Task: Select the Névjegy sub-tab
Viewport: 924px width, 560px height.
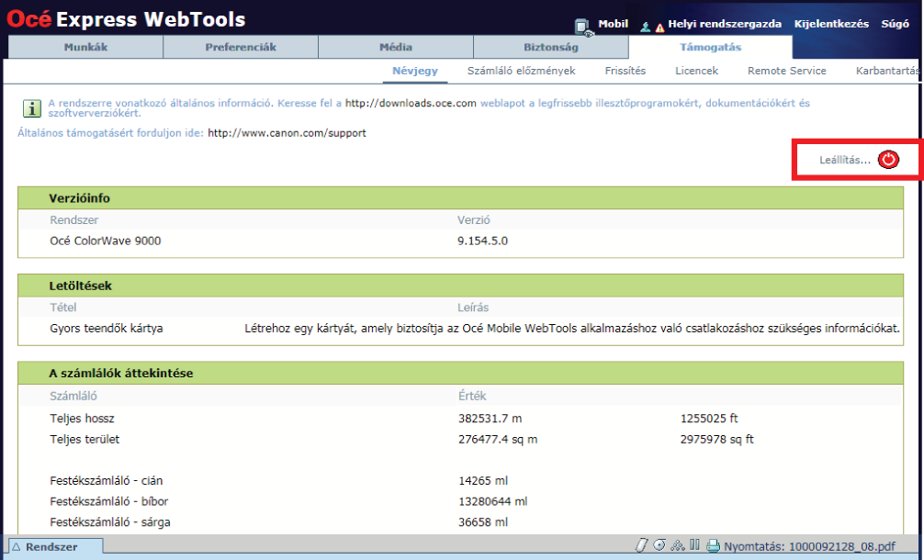Action: click(x=415, y=71)
